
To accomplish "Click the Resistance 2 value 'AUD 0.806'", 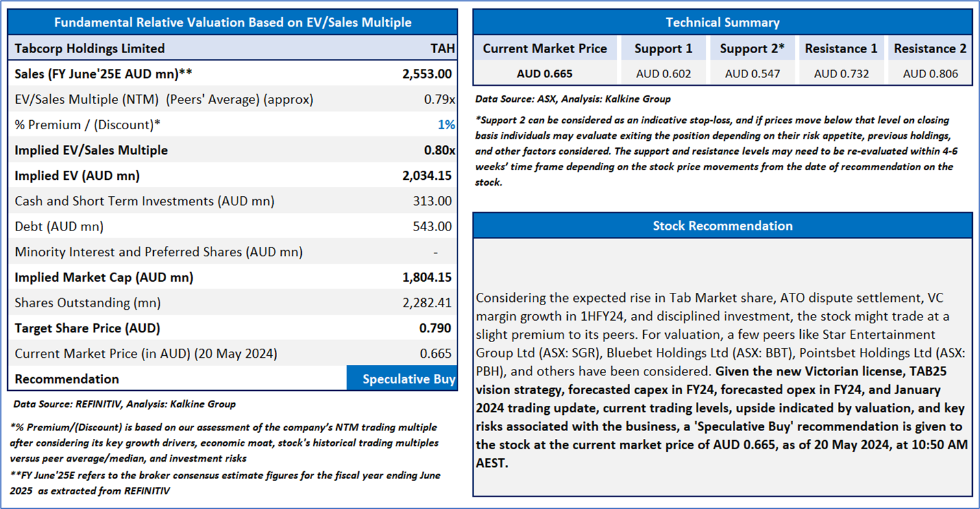I will coord(931,73).
